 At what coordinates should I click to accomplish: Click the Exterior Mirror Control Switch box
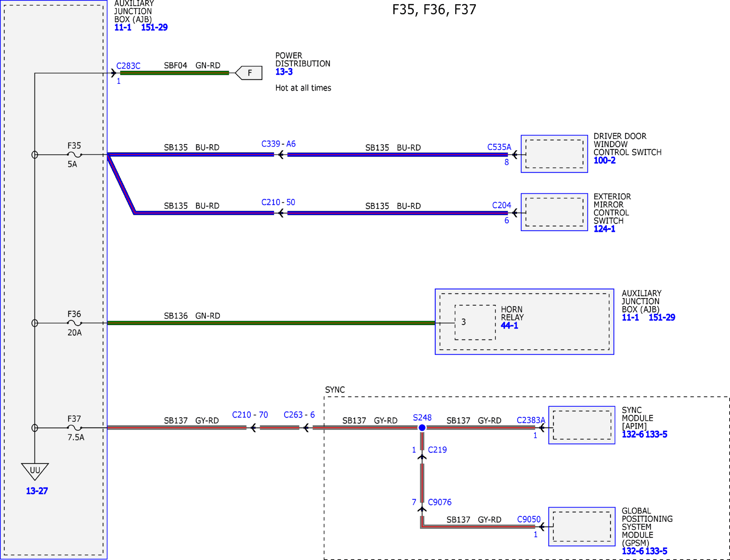(x=554, y=212)
